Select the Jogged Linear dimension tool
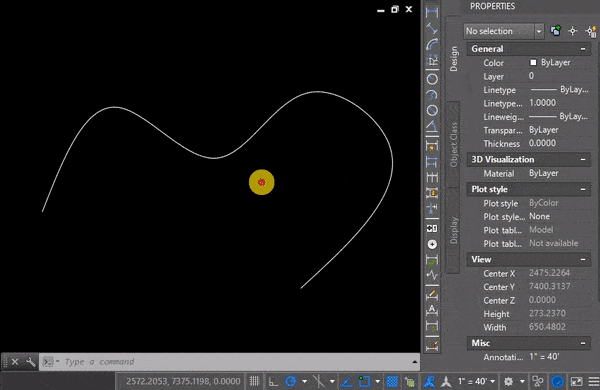This screenshot has height=390, width=600. tap(432, 275)
